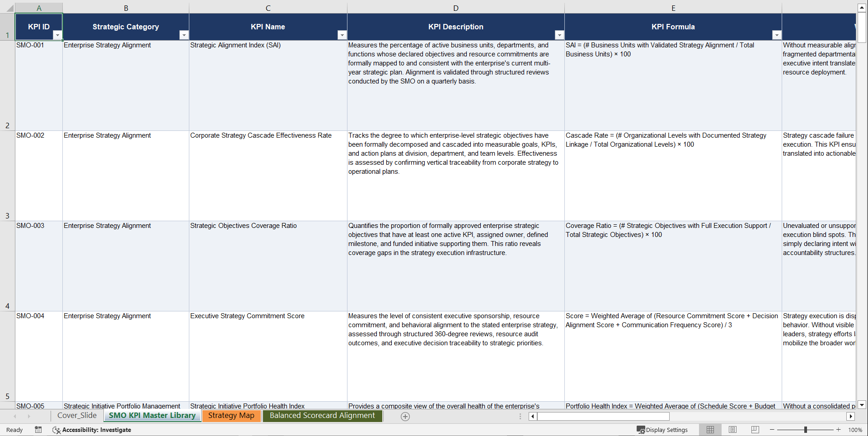Select the SAI formula cell
The image size is (868, 436).
pyautogui.click(x=673, y=86)
